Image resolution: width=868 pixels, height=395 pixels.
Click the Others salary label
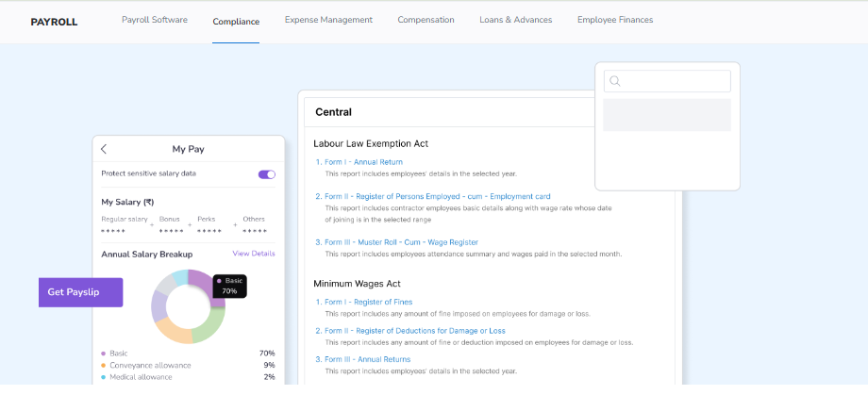click(254, 219)
